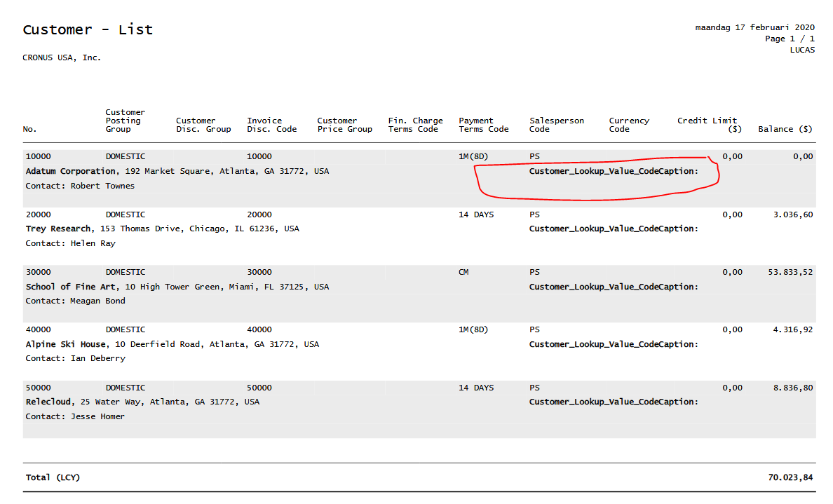Click the Salesperson Code column header
This screenshot has height=504, width=833.
(x=556, y=125)
